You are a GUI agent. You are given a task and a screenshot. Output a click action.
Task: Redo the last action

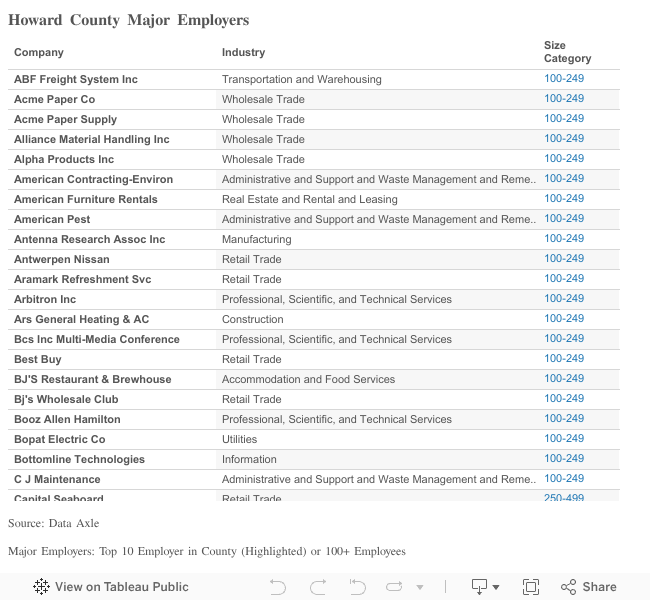click(318, 587)
